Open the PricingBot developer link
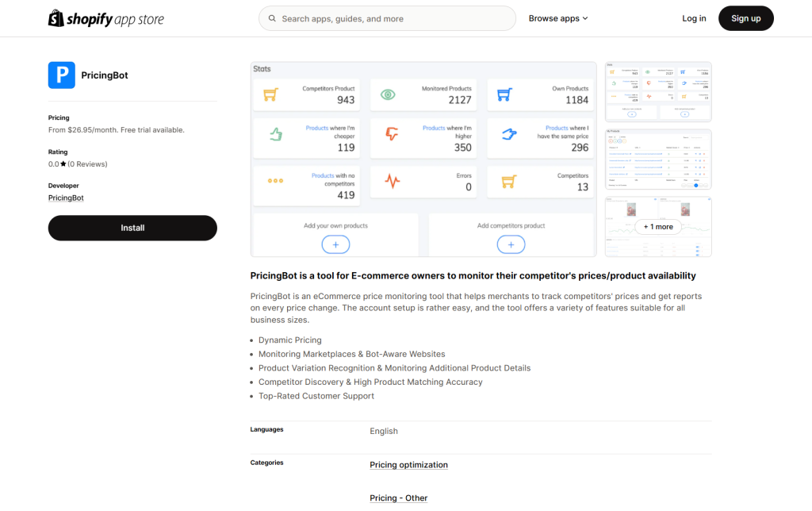The height and width of the screenshot is (511, 812). coord(66,198)
